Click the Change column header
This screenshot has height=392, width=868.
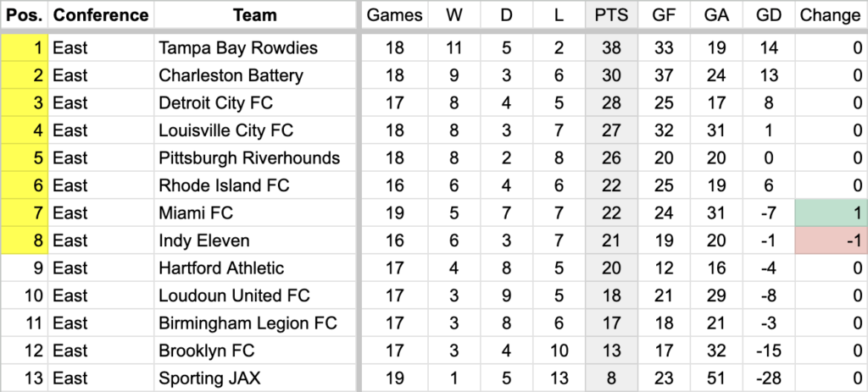(x=831, y=15)
